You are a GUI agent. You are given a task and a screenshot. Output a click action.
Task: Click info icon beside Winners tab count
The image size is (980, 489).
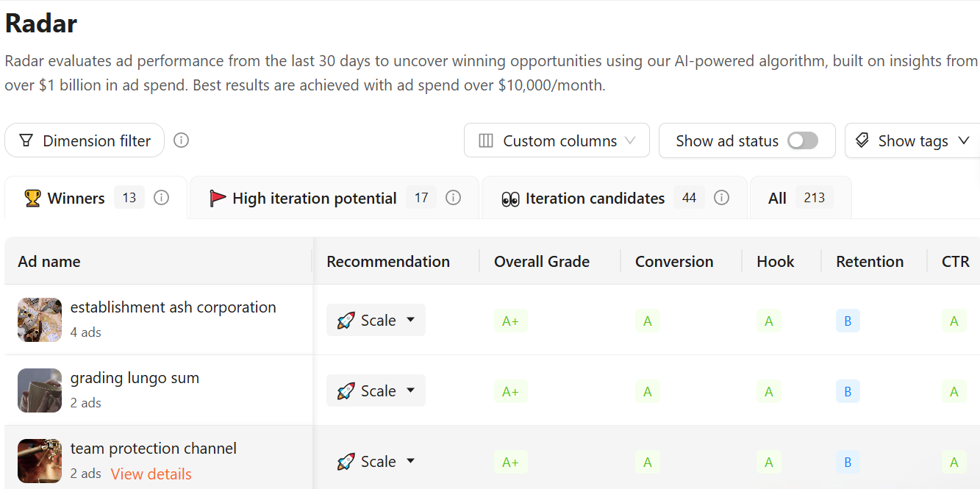[162, 198]
